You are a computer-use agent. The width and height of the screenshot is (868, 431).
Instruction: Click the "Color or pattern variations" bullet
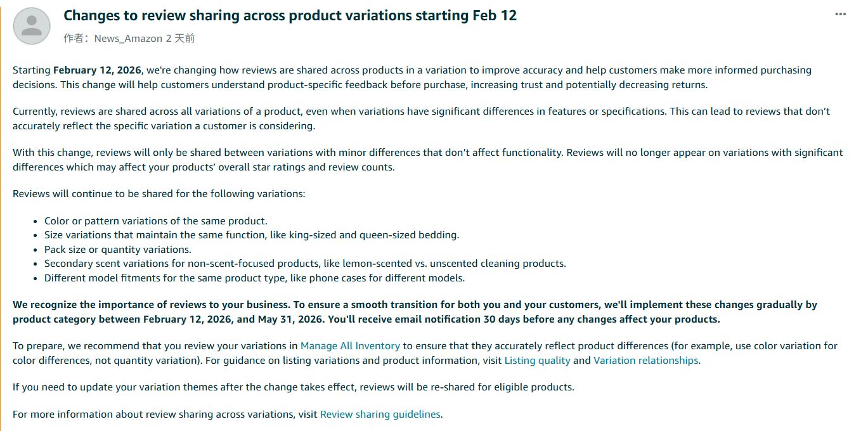coord(156,221)
